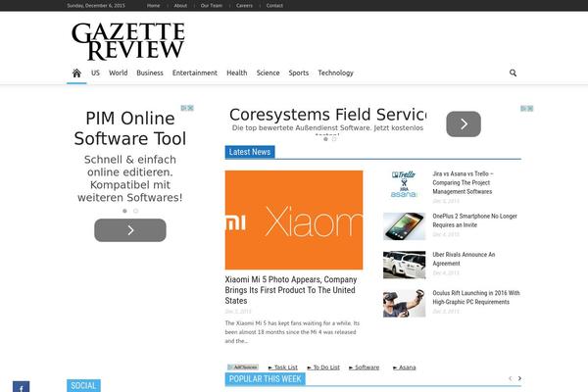Open the Careers link in top bar

tap(244, 6)
